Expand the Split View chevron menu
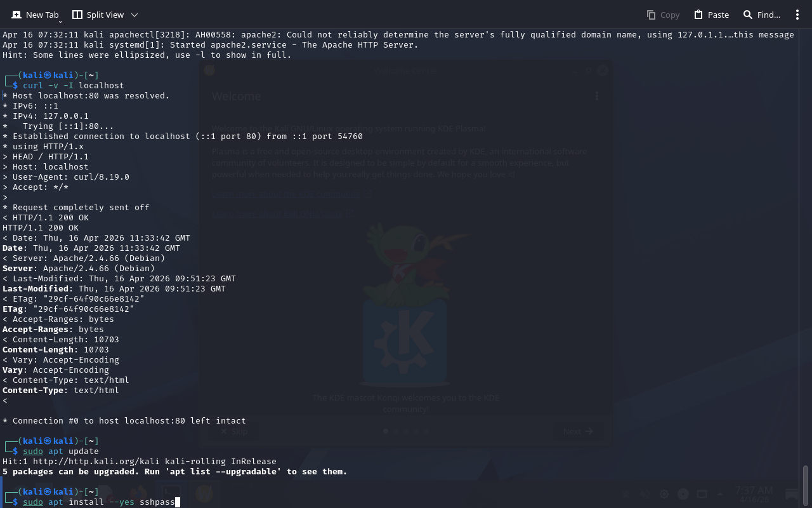812x508 pixels. pyautogui.click(x=134, y=15)
